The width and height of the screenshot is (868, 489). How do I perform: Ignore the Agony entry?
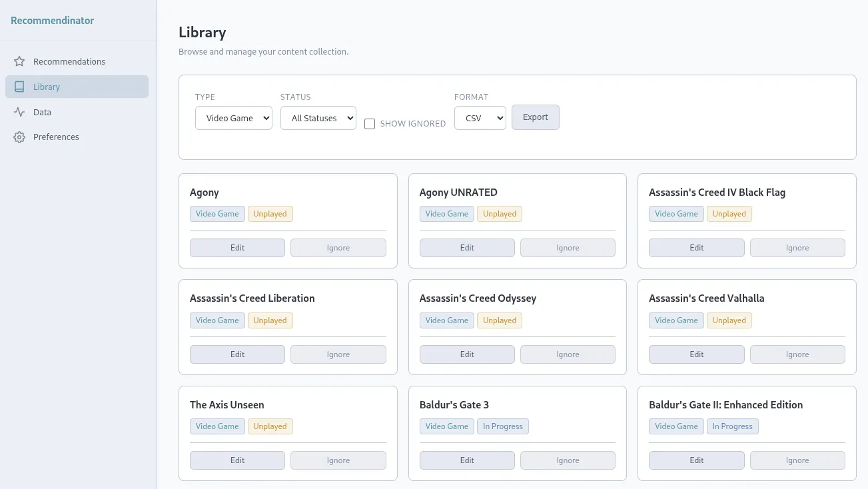338,248
